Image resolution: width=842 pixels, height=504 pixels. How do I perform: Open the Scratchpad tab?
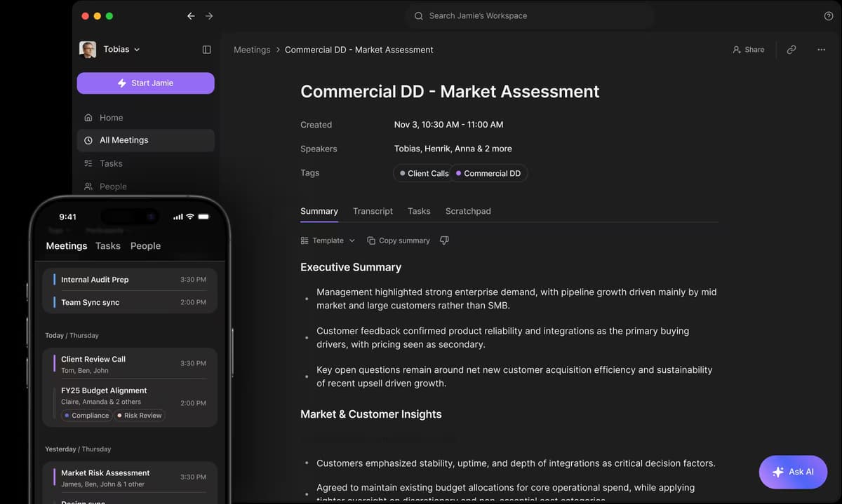click(x=468, y=211)
